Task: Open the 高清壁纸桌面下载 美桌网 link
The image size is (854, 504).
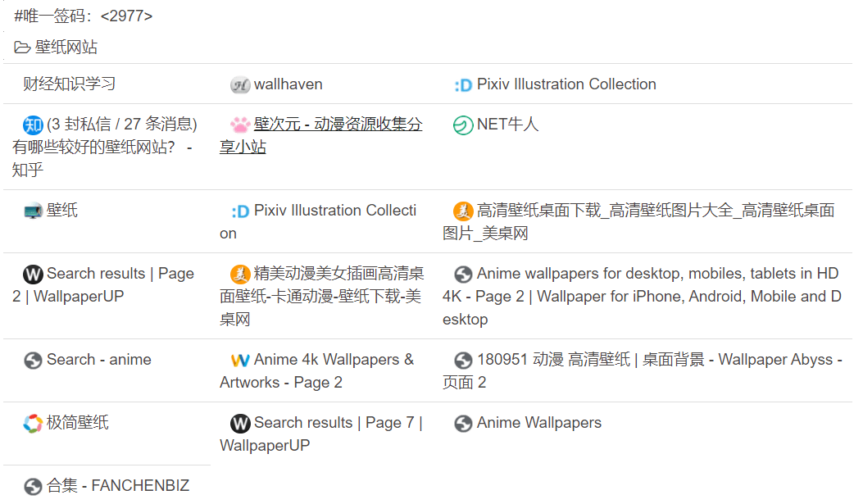Action: (x=638, y=222)
